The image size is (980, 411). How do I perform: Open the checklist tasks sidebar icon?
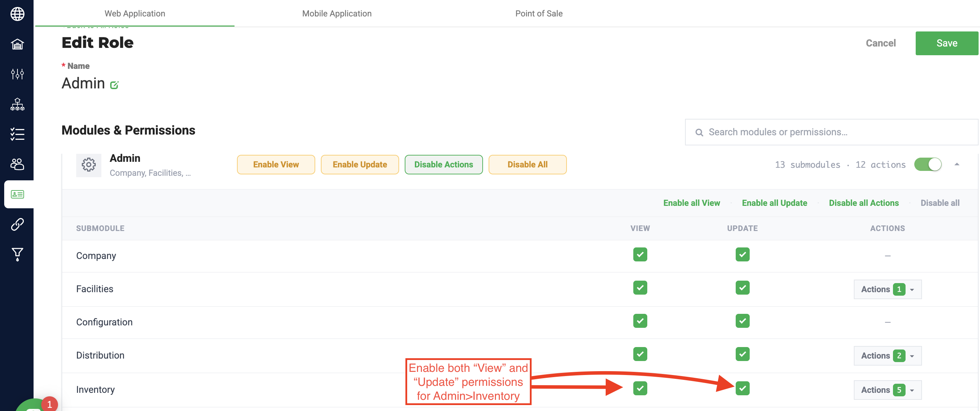click(17, 134)
